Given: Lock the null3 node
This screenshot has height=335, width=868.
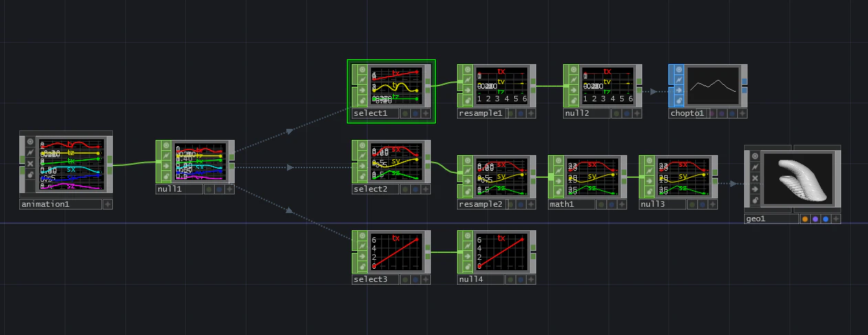Looking at the screenshot, I should (x=649, y=192).
